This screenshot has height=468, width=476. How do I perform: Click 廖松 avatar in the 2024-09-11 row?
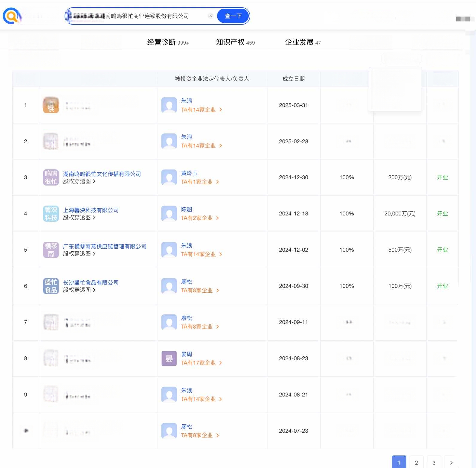(x=169, y=322)
